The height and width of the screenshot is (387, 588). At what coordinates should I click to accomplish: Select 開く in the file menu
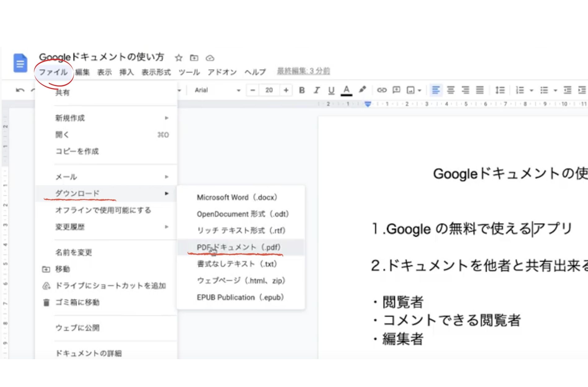[x=106, y=135]
